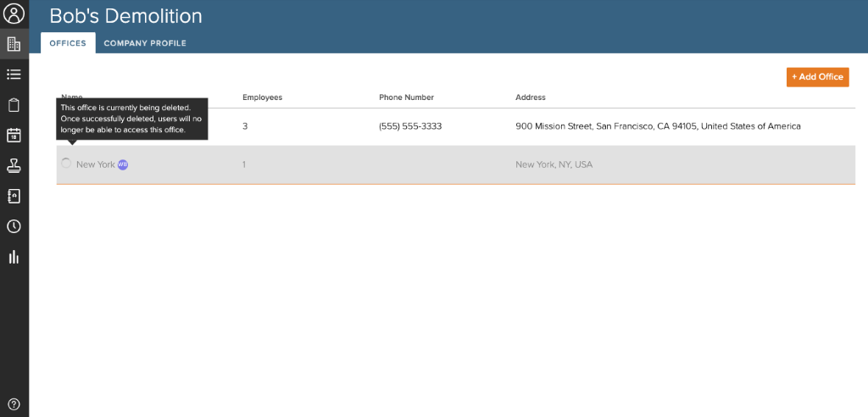Viewport: 868px width, 417px height.
Task: Click the stamp icon in sidebar
Action: pos(14,165)
